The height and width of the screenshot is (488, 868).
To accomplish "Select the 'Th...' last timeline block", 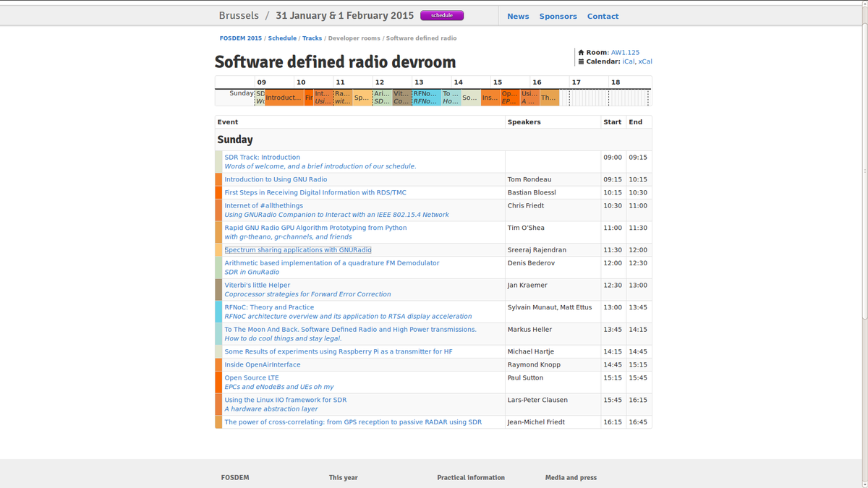I will coord(549,98).
